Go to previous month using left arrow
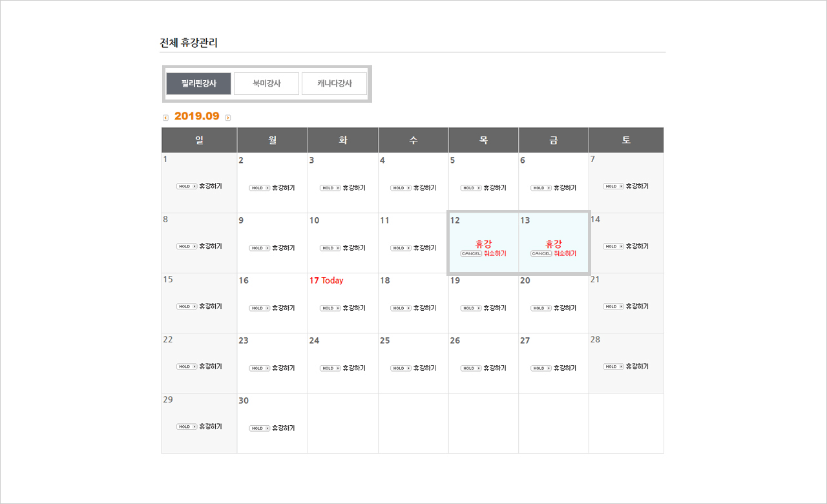The image size is (827, 504). click(x=165, y=118)
